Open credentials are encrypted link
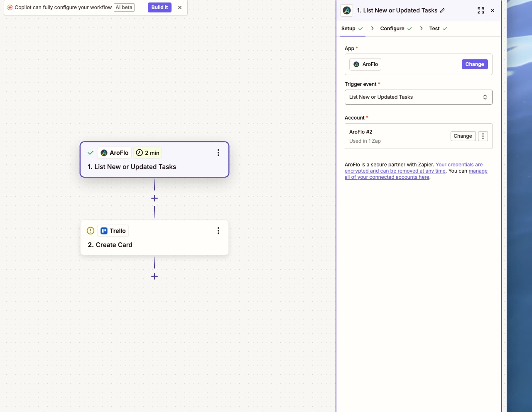This screenshot has width=532, height=412. (414, 168)
